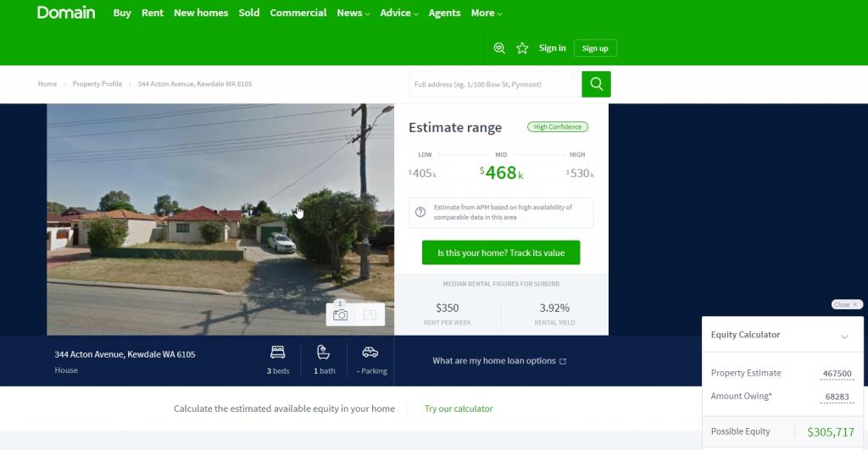The height and width of the screenshot is (450, 868).
Task: Click 'Is this your home? Track its value'
Action: (500, 253)
